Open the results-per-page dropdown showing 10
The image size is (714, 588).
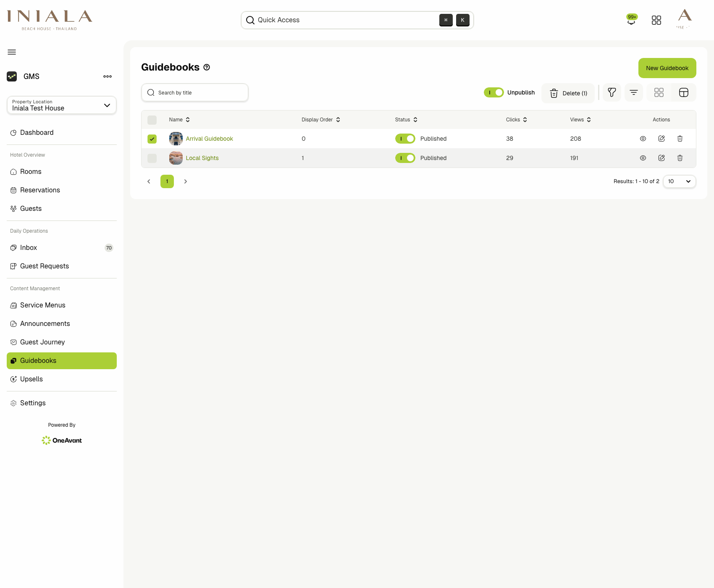point(679,181)
